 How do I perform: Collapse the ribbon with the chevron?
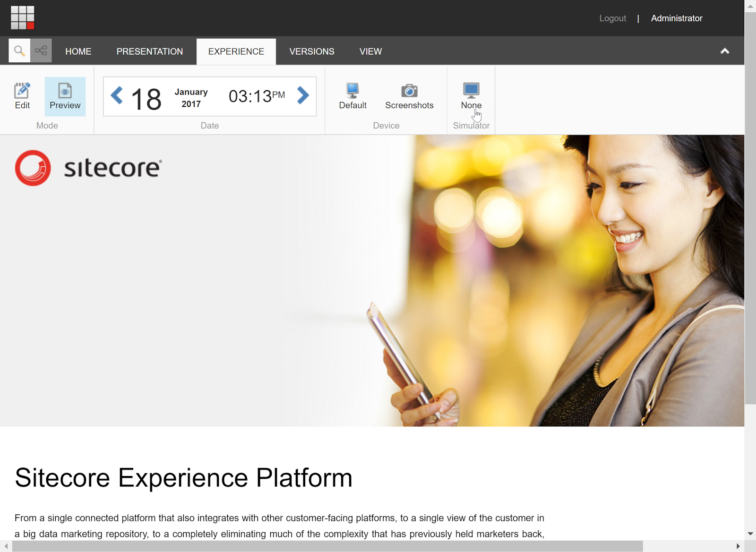pyautogui.click(x=725, y=51)
